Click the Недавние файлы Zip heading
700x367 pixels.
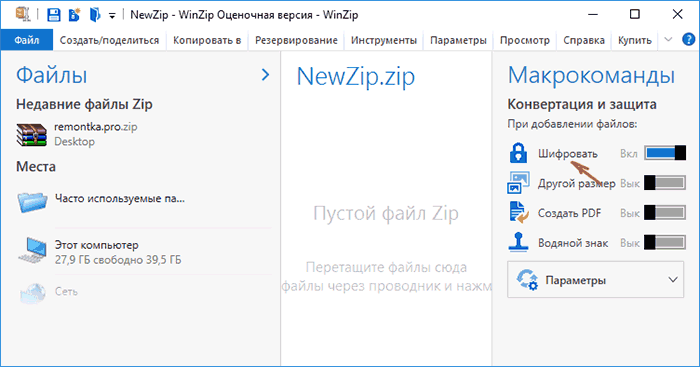coord(84,104)
